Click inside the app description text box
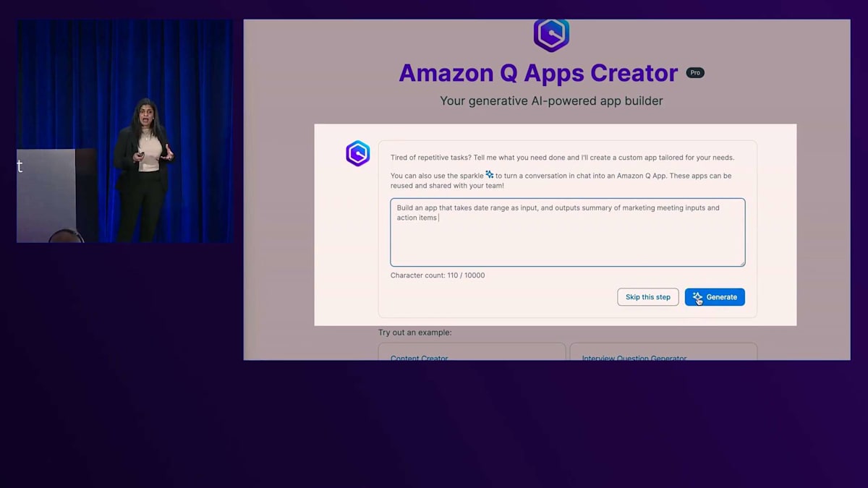 click(x=568, y=233)
